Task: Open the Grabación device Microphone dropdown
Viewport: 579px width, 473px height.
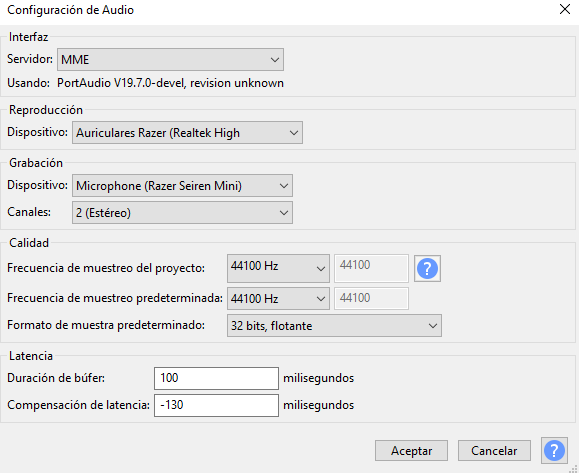Action: pos(182,185)
